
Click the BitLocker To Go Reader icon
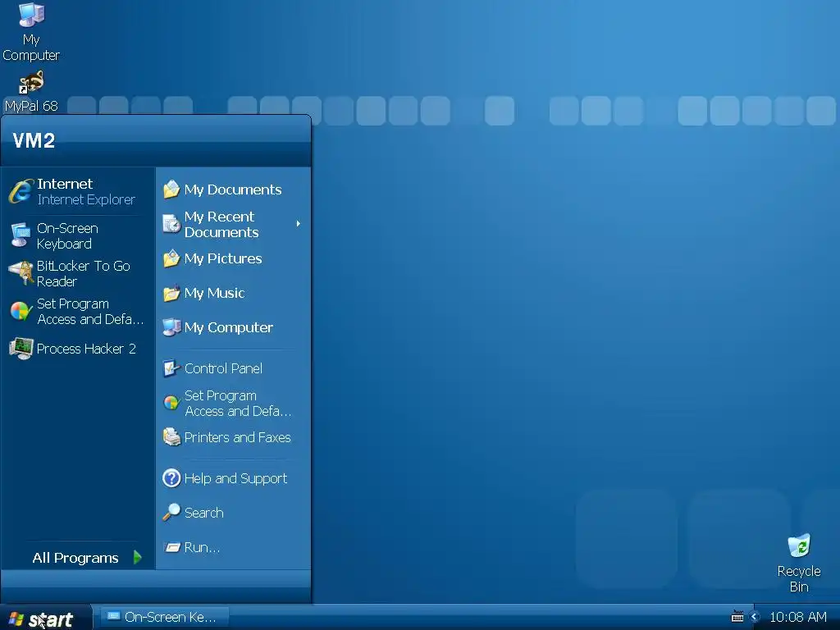coord(21,272)
